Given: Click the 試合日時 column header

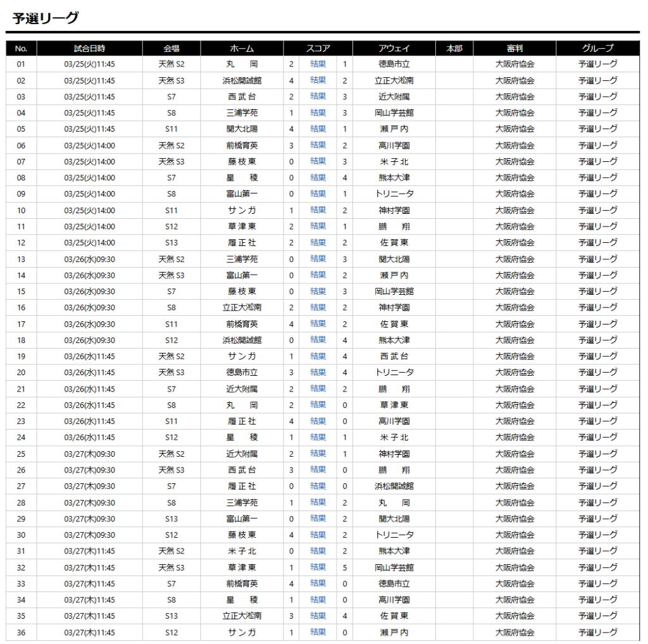Looking at the screenshot, I should pyautogui.click(x=89, y=48).
